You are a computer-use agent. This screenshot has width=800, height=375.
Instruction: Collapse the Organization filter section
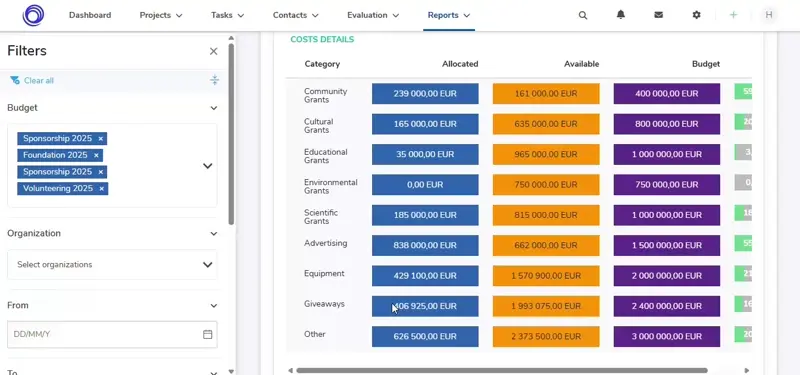[x=214, y=234]
